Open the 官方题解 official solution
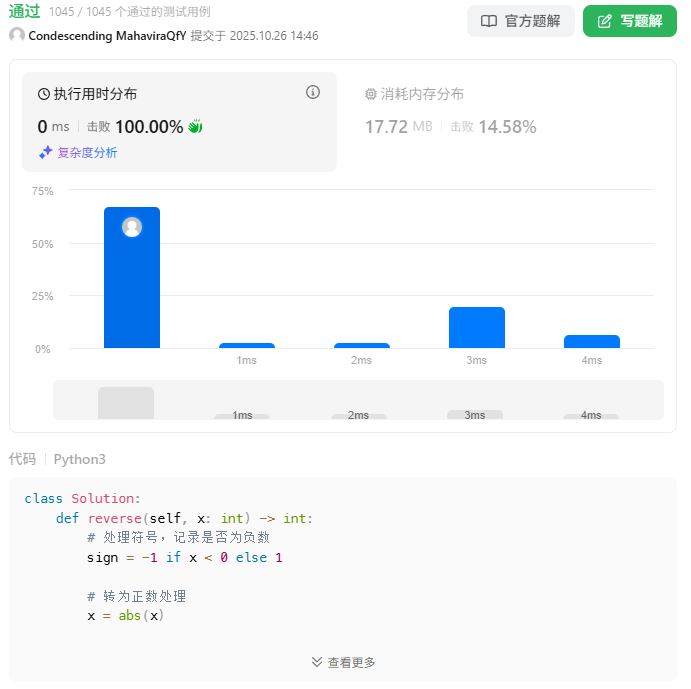Image resolution: width=691 pixels, height=689 pixels. tap(520, 21)
